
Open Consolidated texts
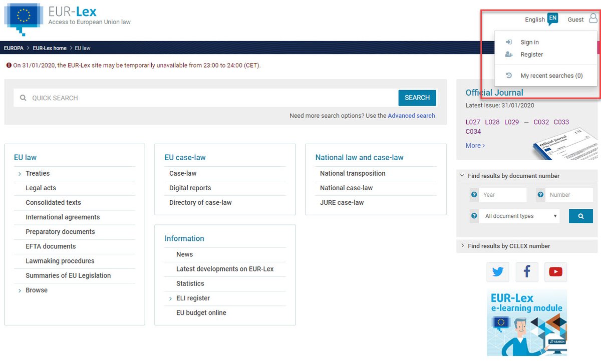tap(53, 202)
